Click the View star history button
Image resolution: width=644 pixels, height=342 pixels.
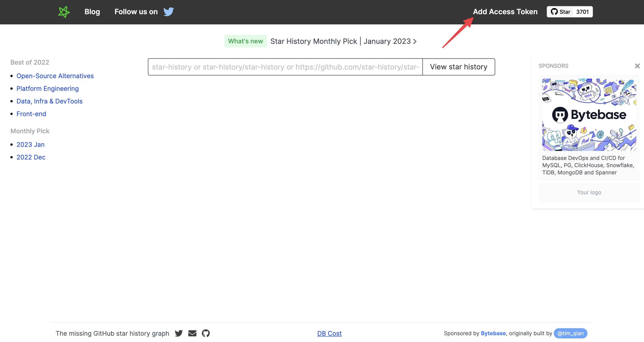[x=459, y=67]
